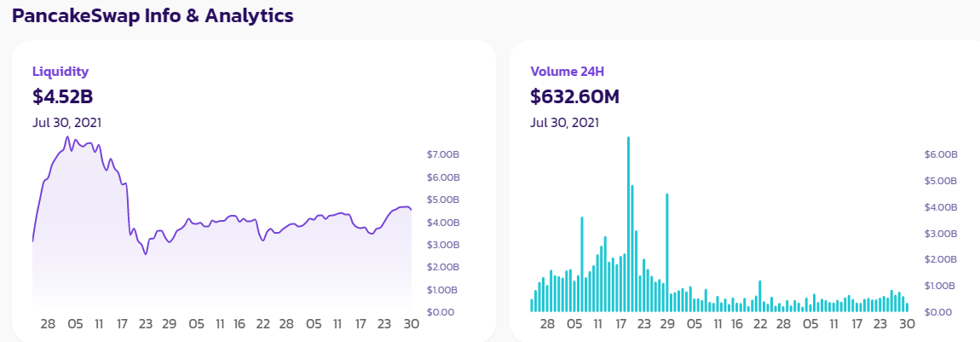Click $6.00B on the Volume chart axis
Image resolution: width=980 pixels, height=342 pixels.
(x=941, y=154)
